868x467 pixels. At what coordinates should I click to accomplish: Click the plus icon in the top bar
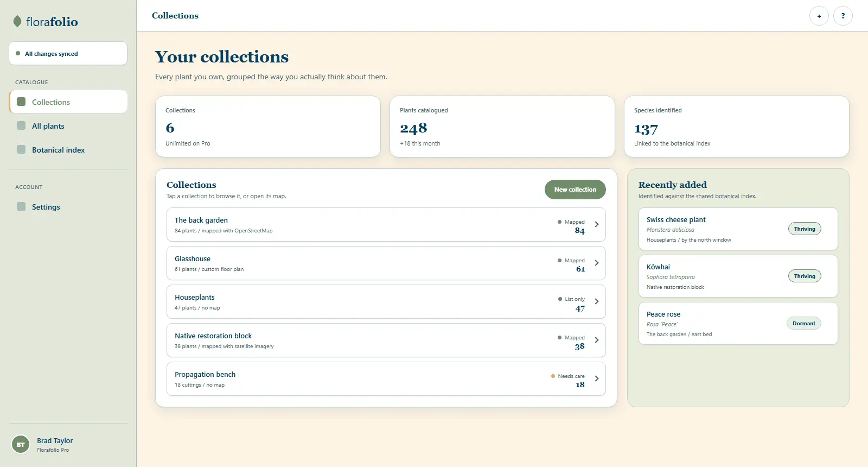point(819,16)
